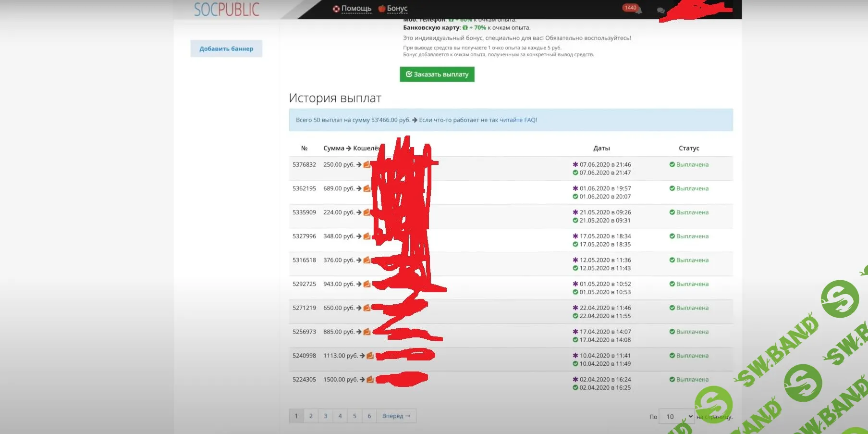Image resolution: width=868 pixels, height=434 pixels.
Task: Open the chat messages icon in top bar
Action: (x=660, y=11)
